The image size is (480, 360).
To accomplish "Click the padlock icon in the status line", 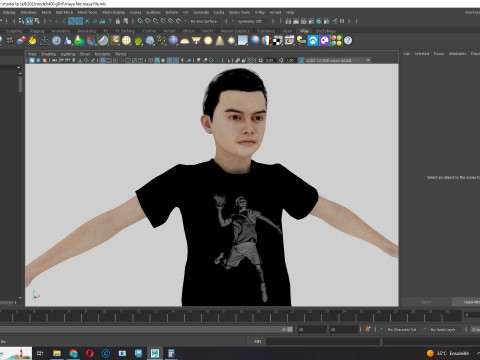I will pos(118,21).
